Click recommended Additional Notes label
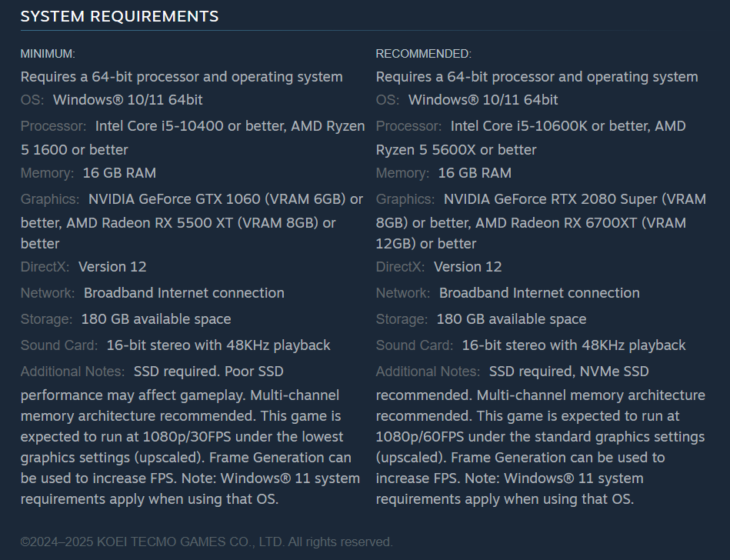 428,371
